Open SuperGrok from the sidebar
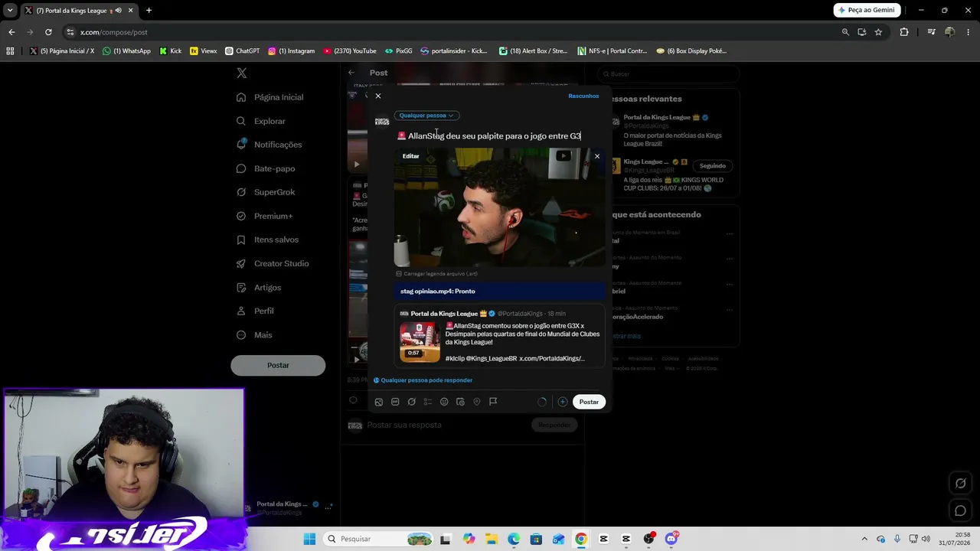 (265, 192)
